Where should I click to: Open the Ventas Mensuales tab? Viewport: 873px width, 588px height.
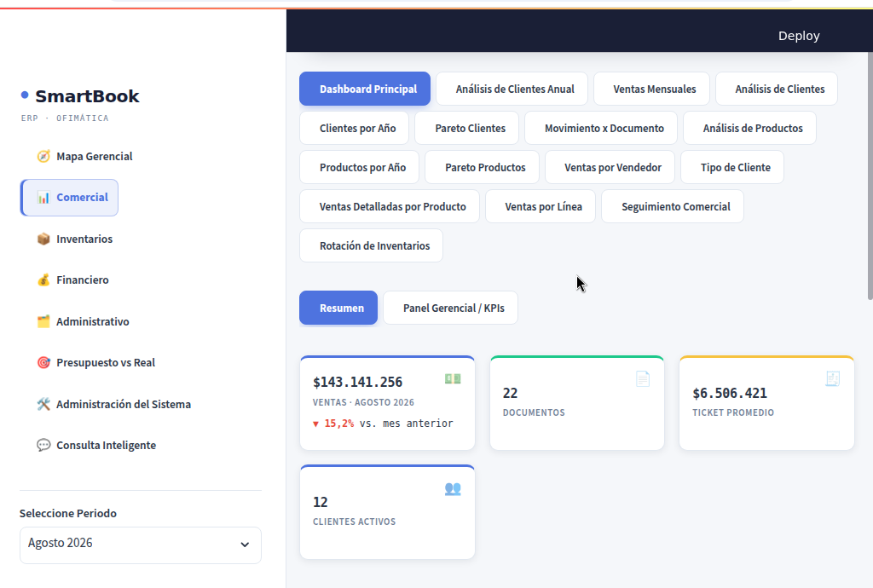coord(652,89)
